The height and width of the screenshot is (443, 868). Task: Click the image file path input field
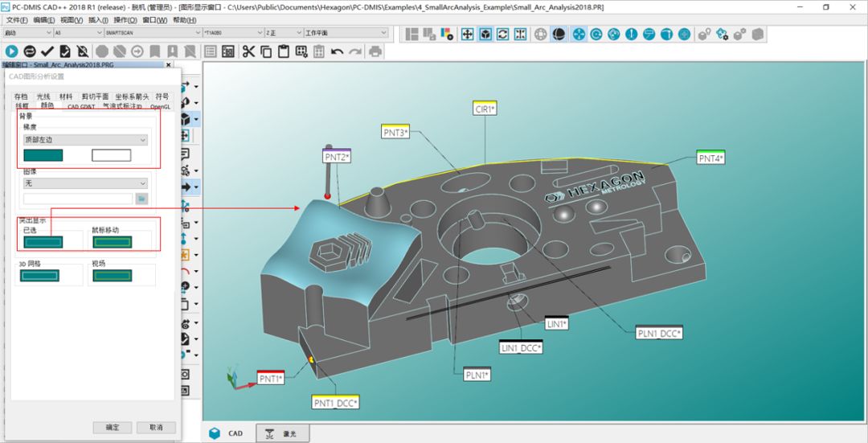(x=78, y=199)
